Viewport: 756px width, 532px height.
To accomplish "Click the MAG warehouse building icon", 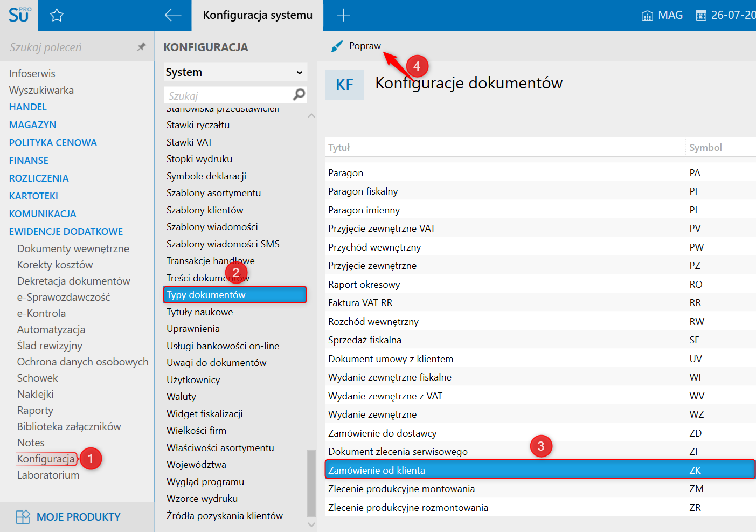I will [x=647, y=16].
